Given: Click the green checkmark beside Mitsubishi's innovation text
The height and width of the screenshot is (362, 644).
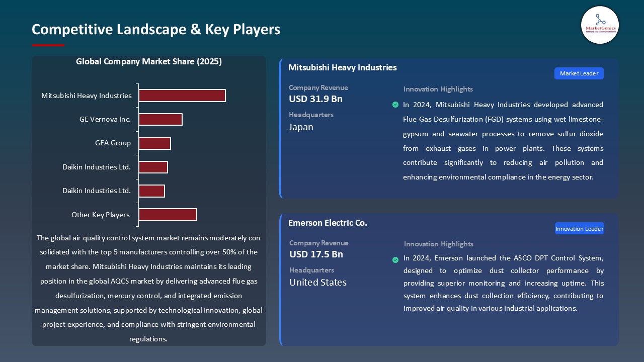Looking at the screenshot, I should [x=395, y=105].
